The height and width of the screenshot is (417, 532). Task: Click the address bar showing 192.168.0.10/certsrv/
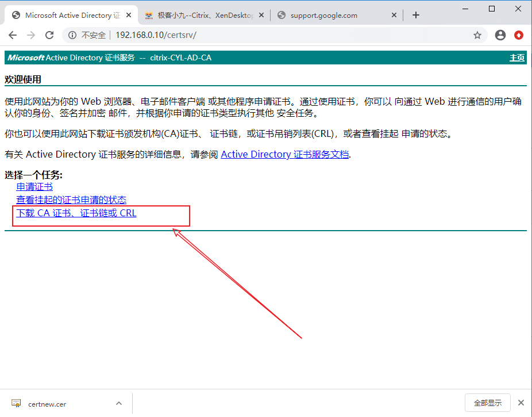click(287, 35)
